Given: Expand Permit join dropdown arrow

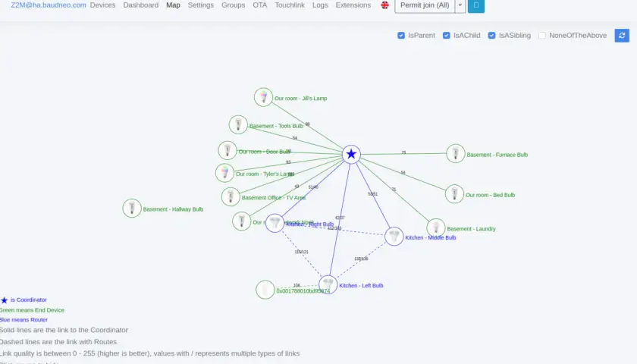Looking at the screenshot, I should pos(460,6).
